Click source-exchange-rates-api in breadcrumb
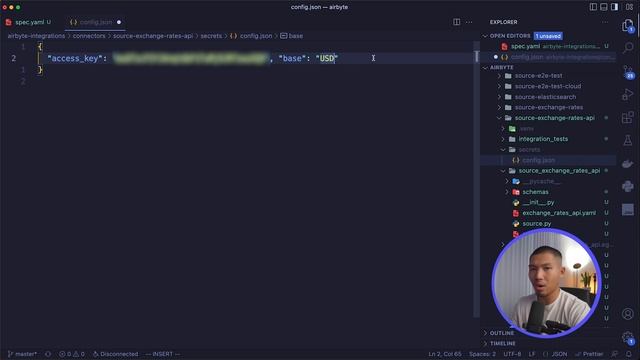 [x=153, y=36]
